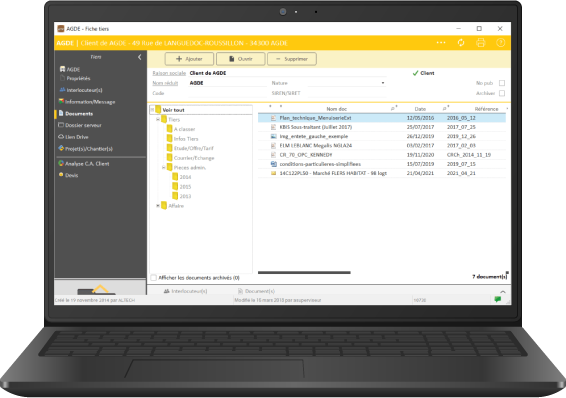Viewport: 566px width, 398px height.
Task: Select the KBIS Sous-traitant document row
Action: [382, 127]
